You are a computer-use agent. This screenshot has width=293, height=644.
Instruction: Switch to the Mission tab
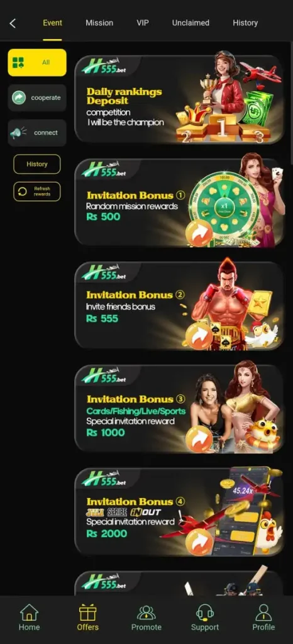pos(99,23)
